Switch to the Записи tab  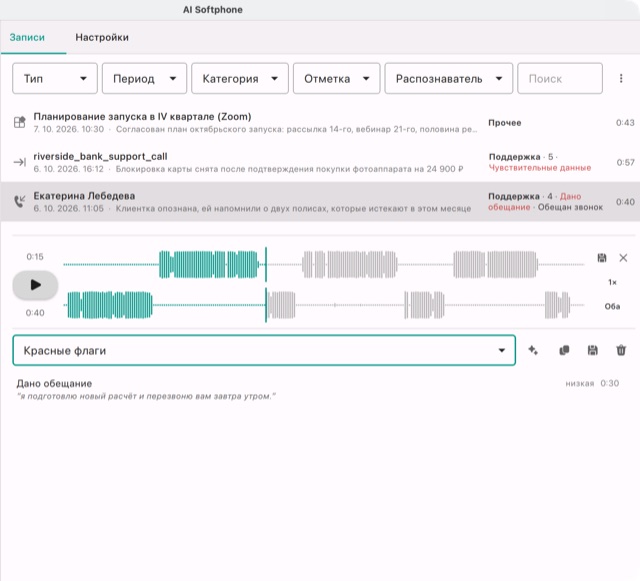[27, 38]
